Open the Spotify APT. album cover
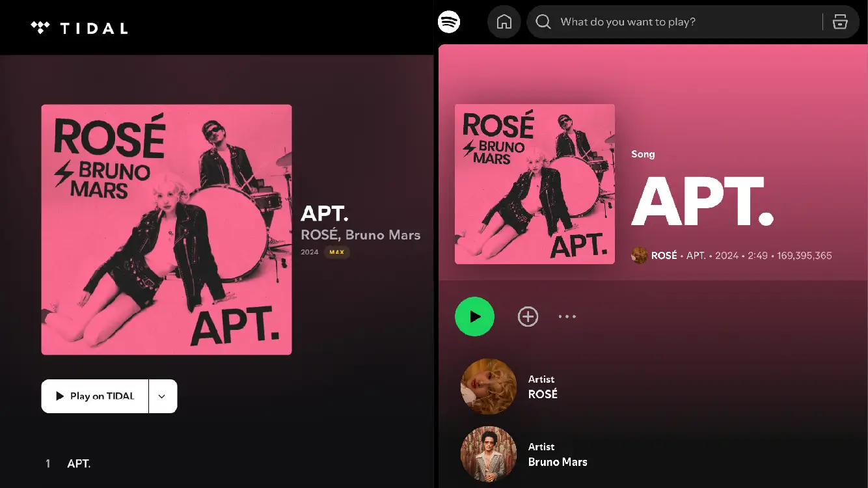The width and height of the screenshot is (868, 488). click(535, 184)
